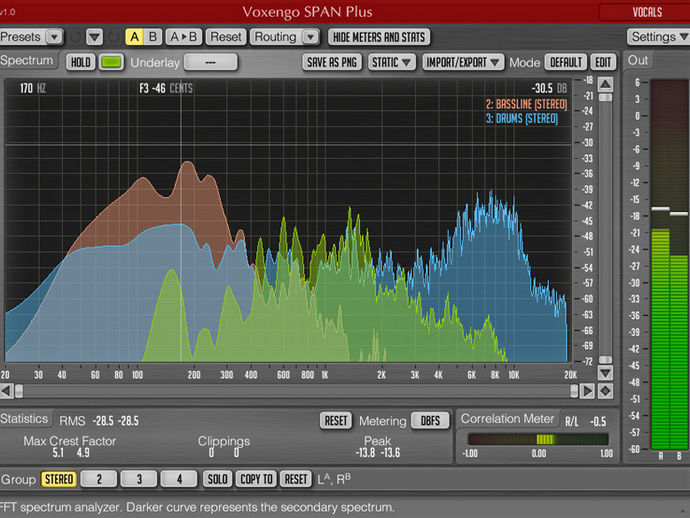The height and width of the screenshot is (518, 690).
Task: Click the Bassline (Stereo) legend entry
Action: point(526,104)
